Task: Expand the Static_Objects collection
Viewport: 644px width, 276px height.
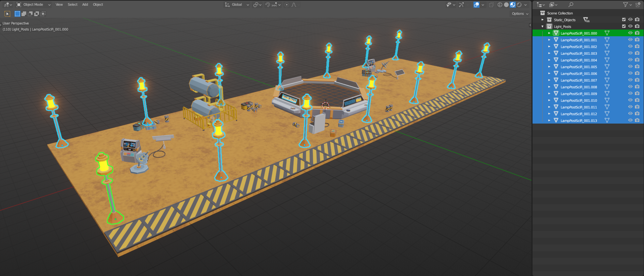Action: [x=542, y=20]
